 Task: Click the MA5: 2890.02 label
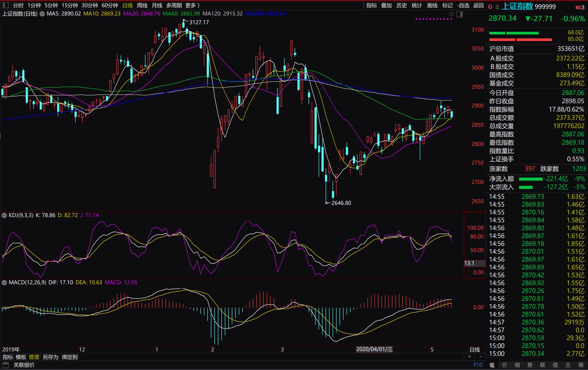coord(64,14)
